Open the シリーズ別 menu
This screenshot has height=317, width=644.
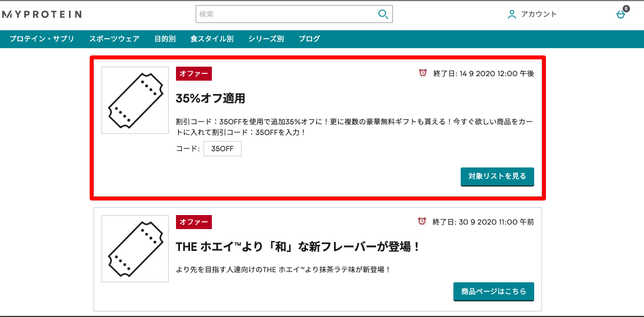pos(266,39)
